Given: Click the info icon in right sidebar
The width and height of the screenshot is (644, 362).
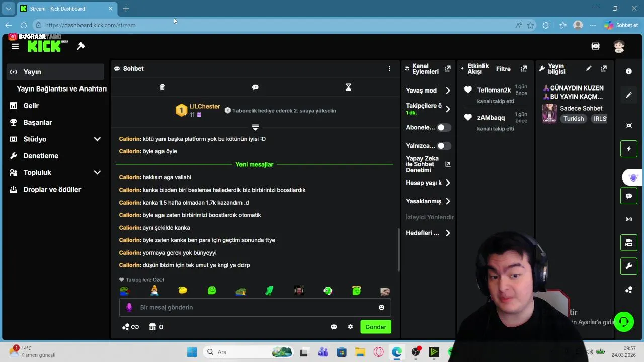Looking at the screenshot, I should coord(629,71).
